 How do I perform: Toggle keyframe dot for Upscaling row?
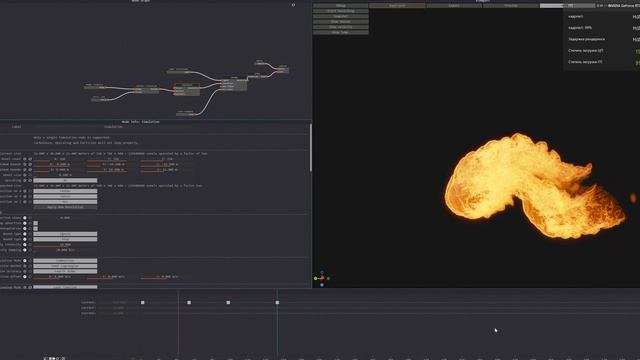[x=25, y=180]
